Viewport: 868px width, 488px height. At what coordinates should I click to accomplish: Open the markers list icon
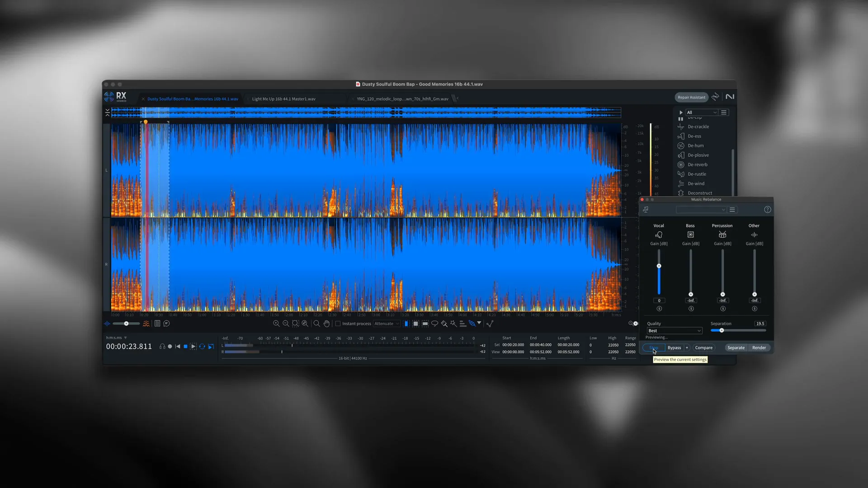[x=157, y=324]
